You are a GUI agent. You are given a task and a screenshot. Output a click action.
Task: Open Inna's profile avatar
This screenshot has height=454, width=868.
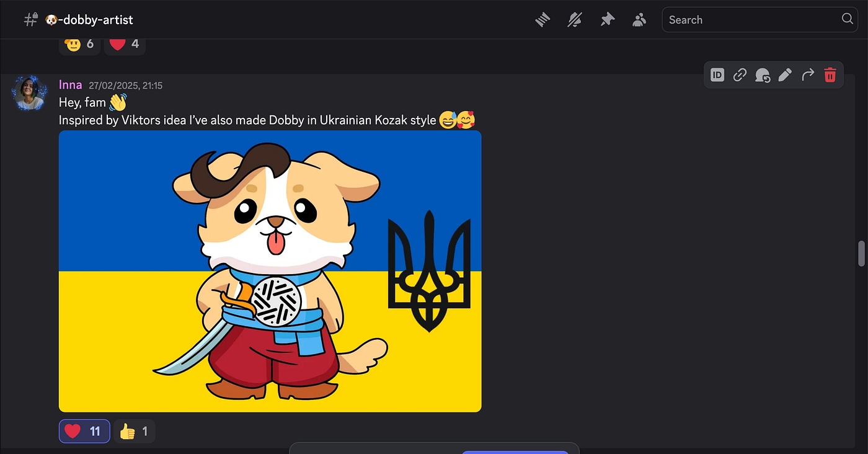coord(29,94)
